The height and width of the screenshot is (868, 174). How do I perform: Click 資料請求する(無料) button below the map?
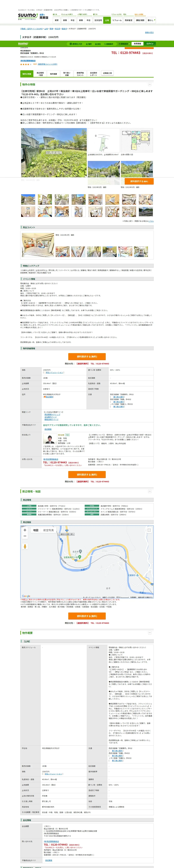87,616
